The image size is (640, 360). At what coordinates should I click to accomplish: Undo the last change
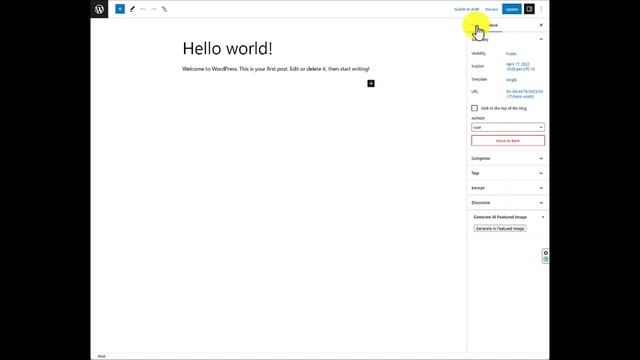pos(143,9)
